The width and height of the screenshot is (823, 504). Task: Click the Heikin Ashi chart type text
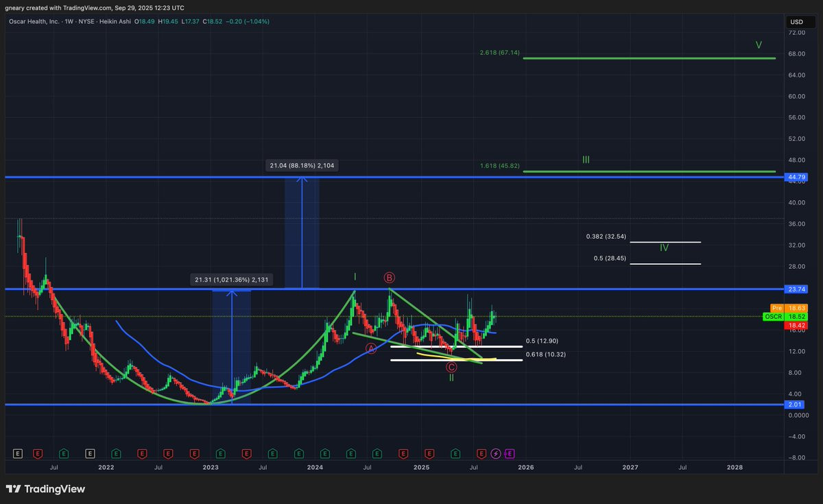[115, 21]
